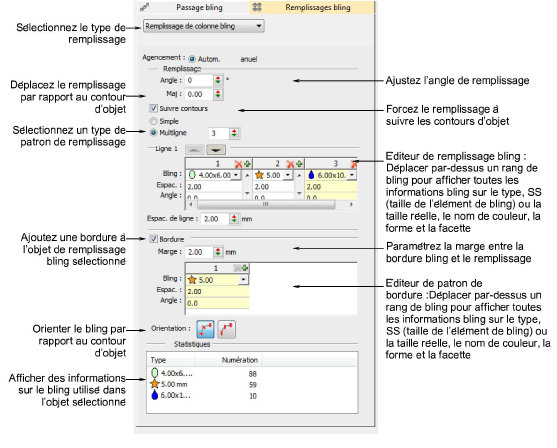Click the greyed delete icon in border editor

237,268
